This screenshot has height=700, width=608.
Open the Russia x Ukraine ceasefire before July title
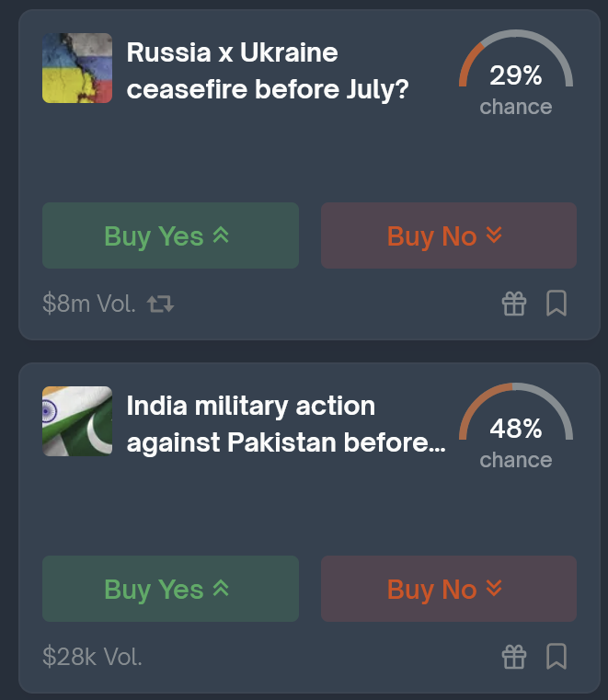[268, 71]
